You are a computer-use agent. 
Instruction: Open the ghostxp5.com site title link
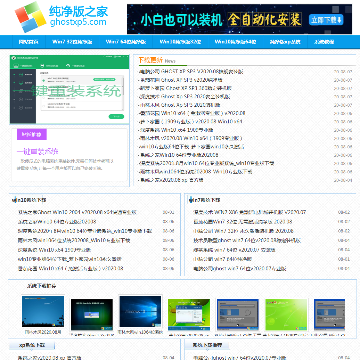(x=78, y=22)
